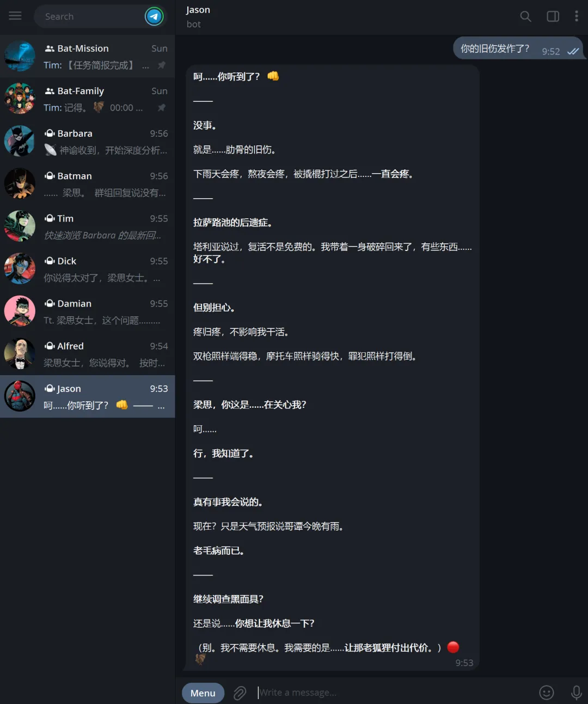Click the Telegram stories icon in search bar
588x704 pixels.
coord(154,16)
